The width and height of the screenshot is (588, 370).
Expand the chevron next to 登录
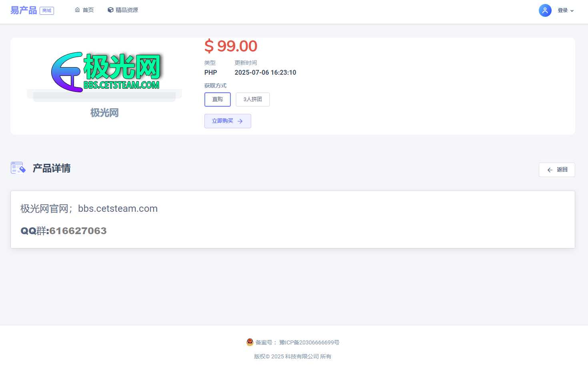click(x=572, y=11)
